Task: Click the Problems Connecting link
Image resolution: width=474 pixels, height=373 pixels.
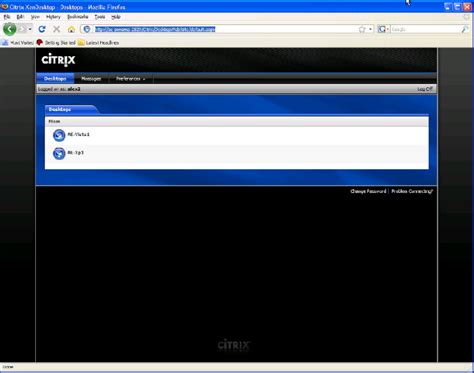Action: (412, 191)
